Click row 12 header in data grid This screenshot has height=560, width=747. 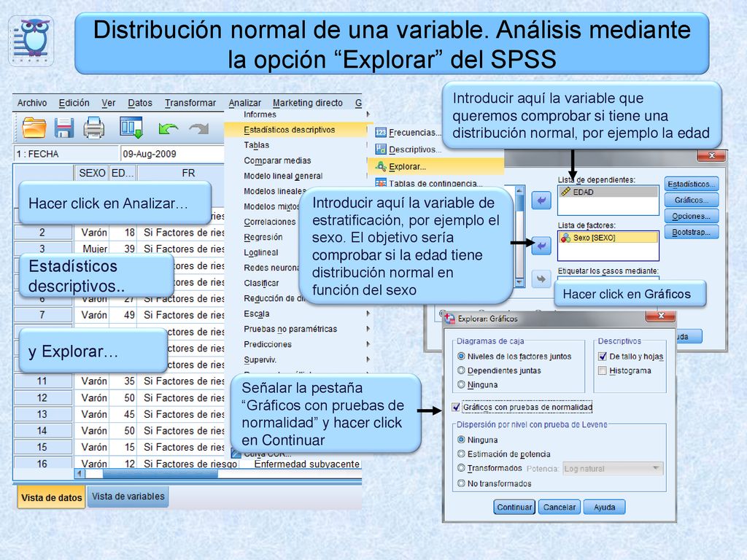[42, 397]
